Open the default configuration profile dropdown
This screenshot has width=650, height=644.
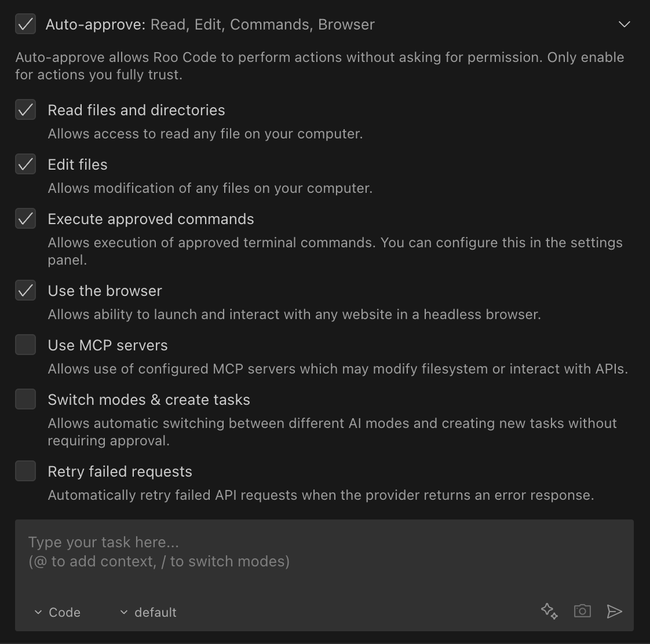pos(148,612)
